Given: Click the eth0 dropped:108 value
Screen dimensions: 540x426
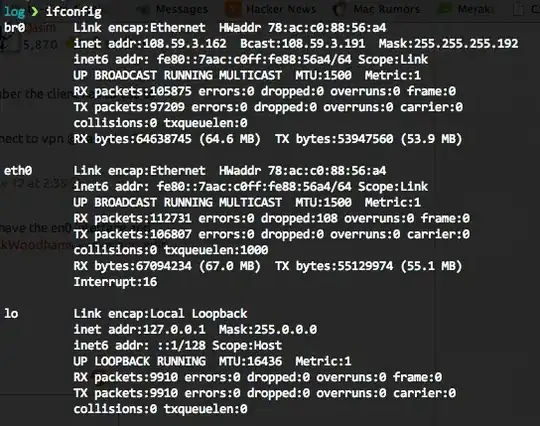Looking at the screenshot, I should point(299,218).
